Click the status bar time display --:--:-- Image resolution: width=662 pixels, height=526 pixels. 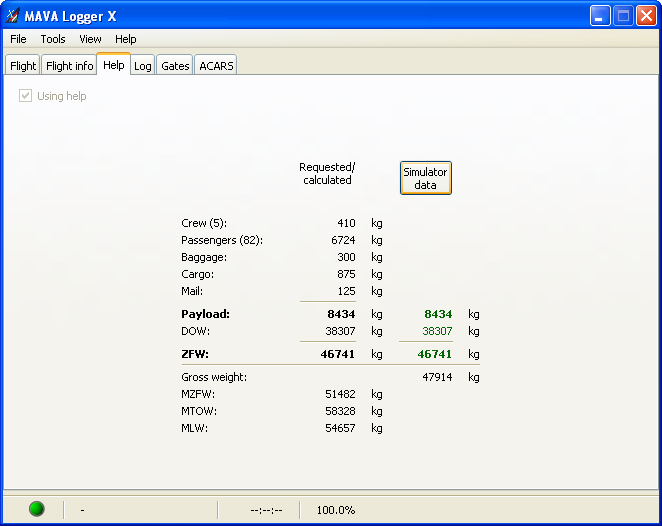[x=266, y=510]
